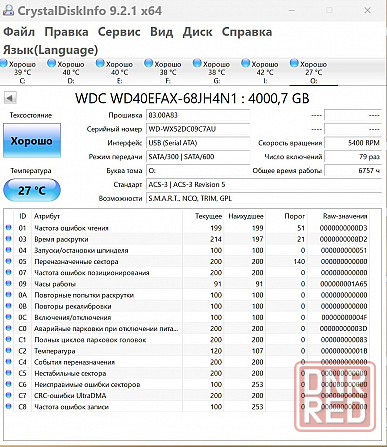Click status dot of attribute 05
Viewport: 387px width, 447px height.
(9, 261)
